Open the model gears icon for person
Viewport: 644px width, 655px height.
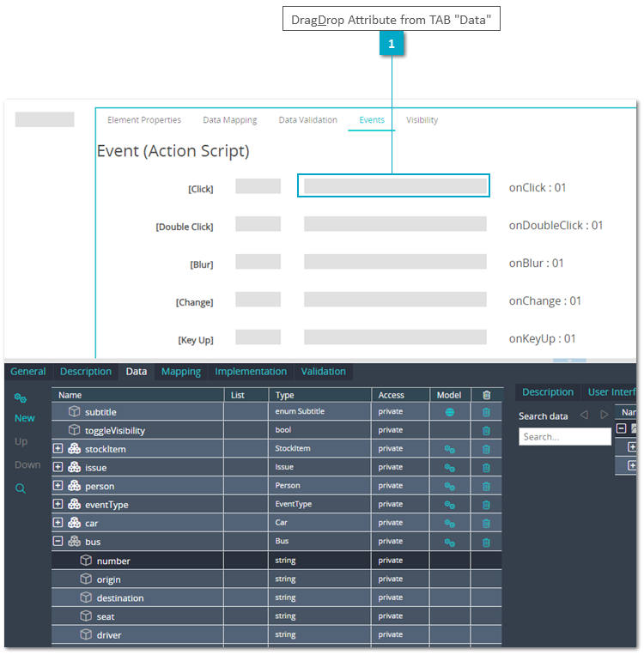point(450,486)
